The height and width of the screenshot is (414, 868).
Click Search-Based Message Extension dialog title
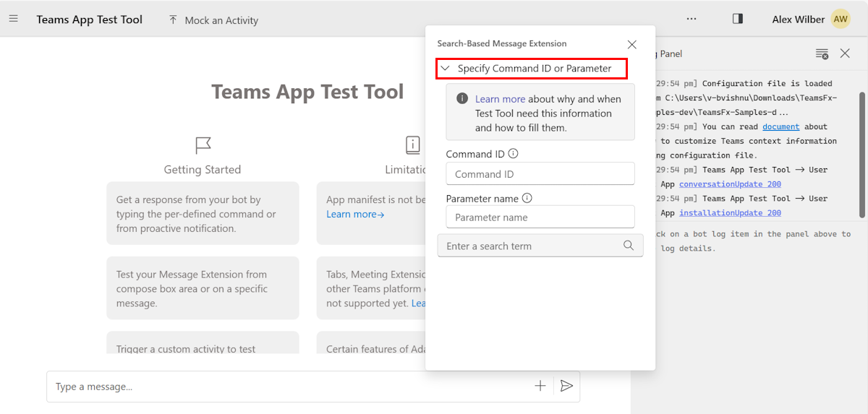click(x=502, y=43)
